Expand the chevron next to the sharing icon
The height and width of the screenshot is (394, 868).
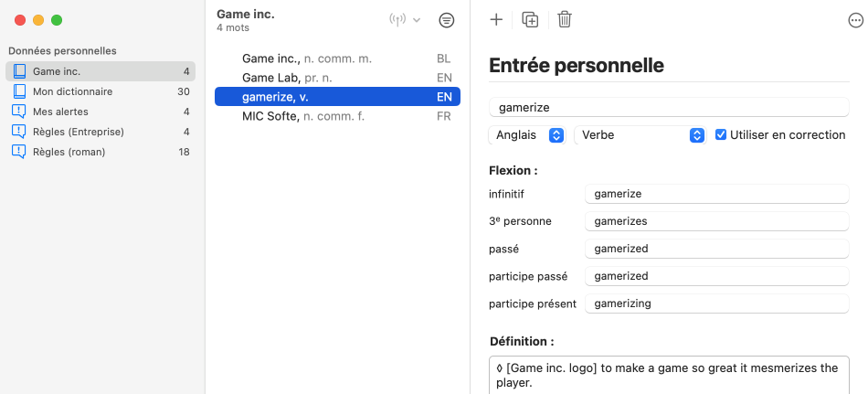tap(417, 20)
